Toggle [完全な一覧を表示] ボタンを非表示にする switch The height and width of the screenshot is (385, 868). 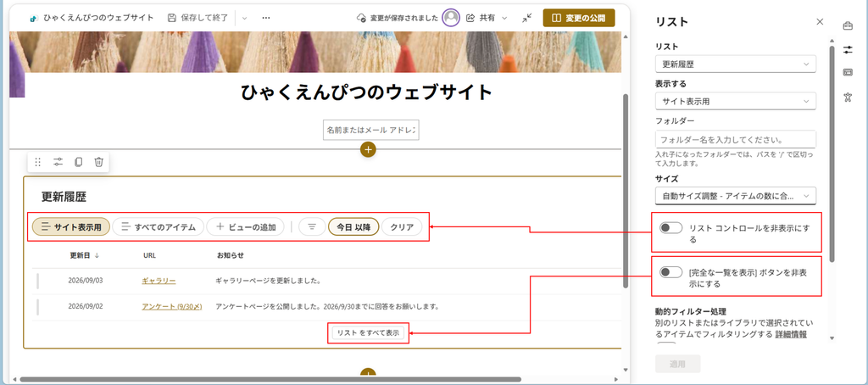click(671, 272)
